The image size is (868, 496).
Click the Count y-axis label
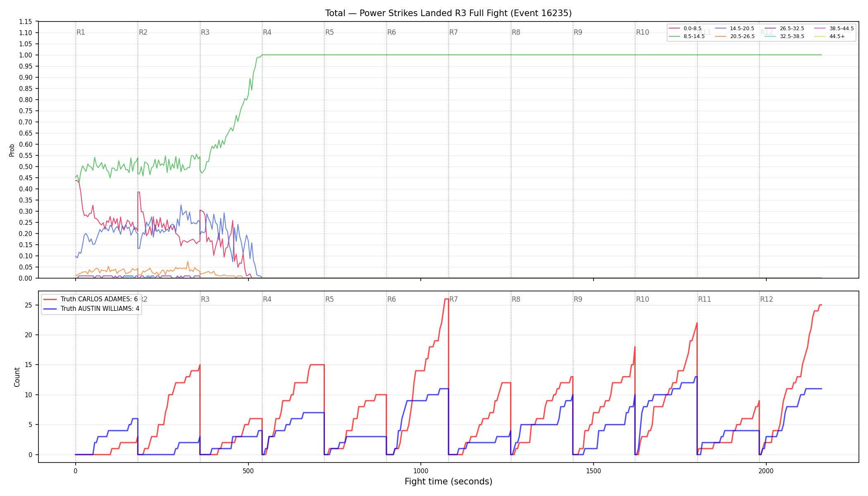17,377
